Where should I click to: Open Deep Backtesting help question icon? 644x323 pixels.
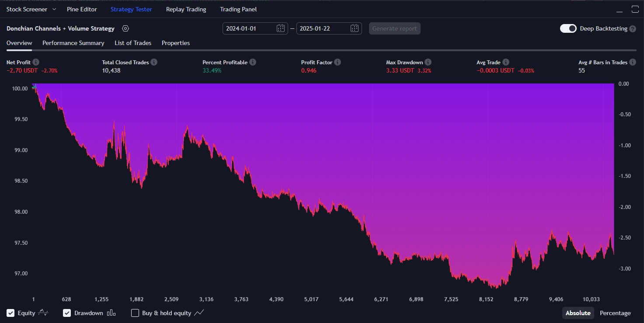click(x=633, y=28)
